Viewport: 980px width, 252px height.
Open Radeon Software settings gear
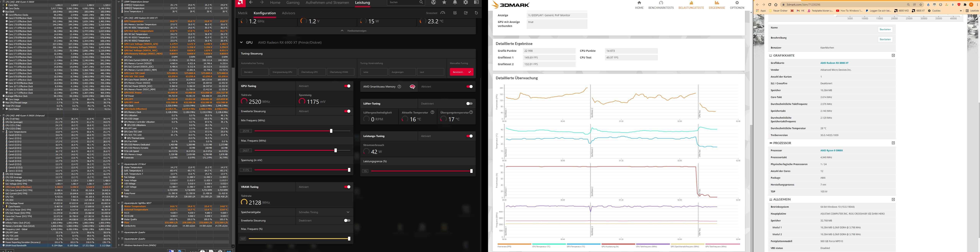[465, 2]
